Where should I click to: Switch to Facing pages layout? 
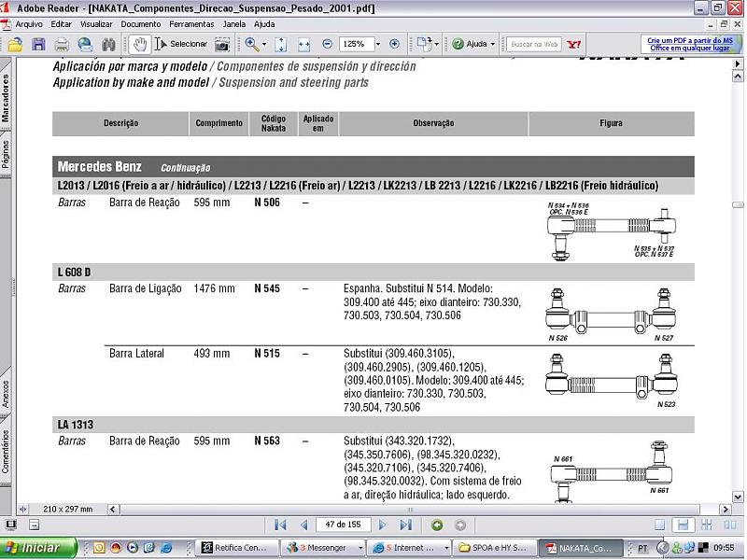730,525
